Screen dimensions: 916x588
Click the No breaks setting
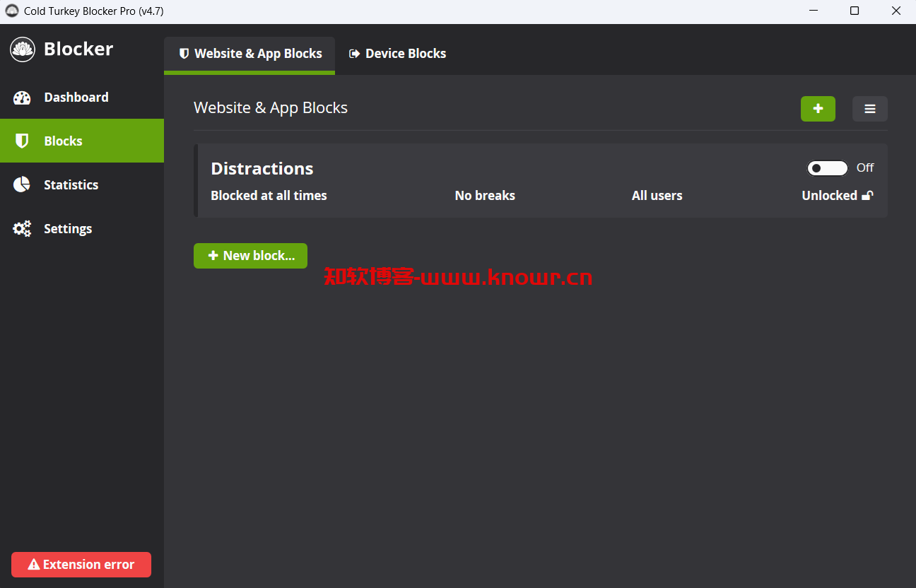coord(485,196)
